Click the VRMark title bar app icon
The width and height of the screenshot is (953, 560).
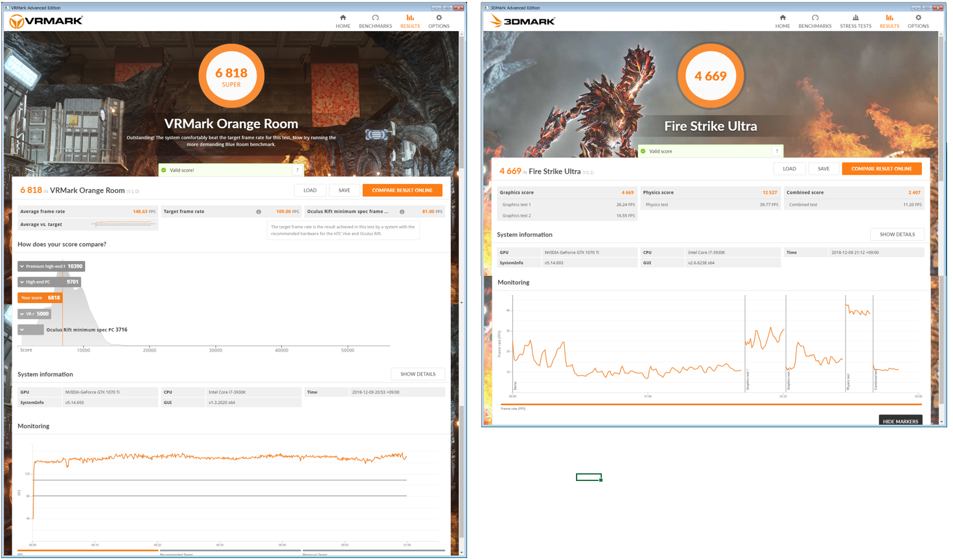click(7, 8)
